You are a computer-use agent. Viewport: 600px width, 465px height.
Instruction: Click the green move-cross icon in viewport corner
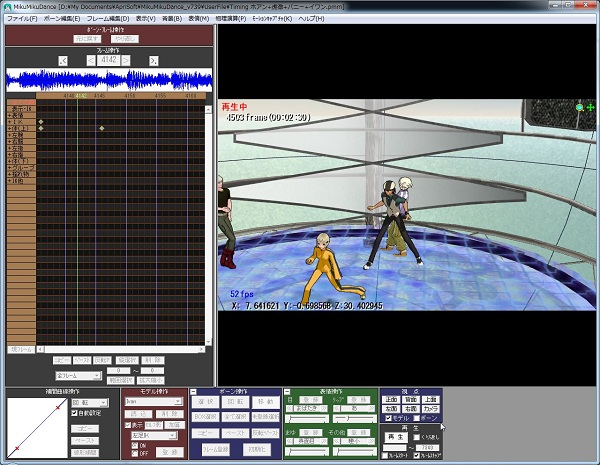coord(590,108)
